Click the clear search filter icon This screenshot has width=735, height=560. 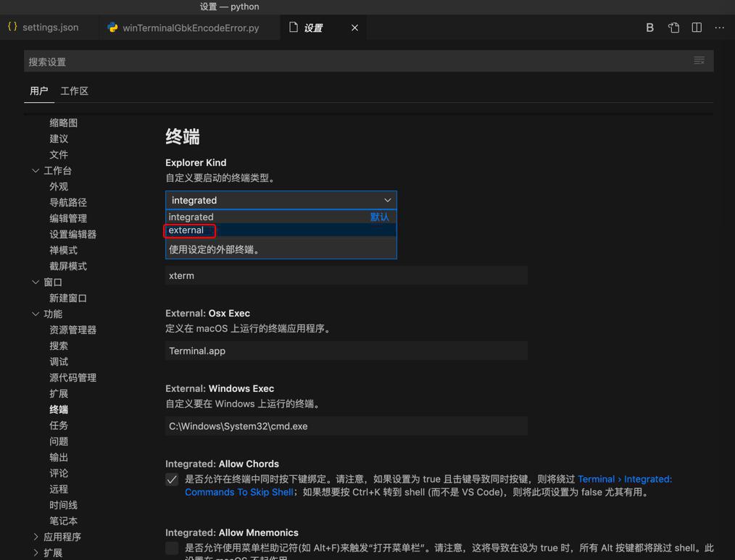[699, 60]
